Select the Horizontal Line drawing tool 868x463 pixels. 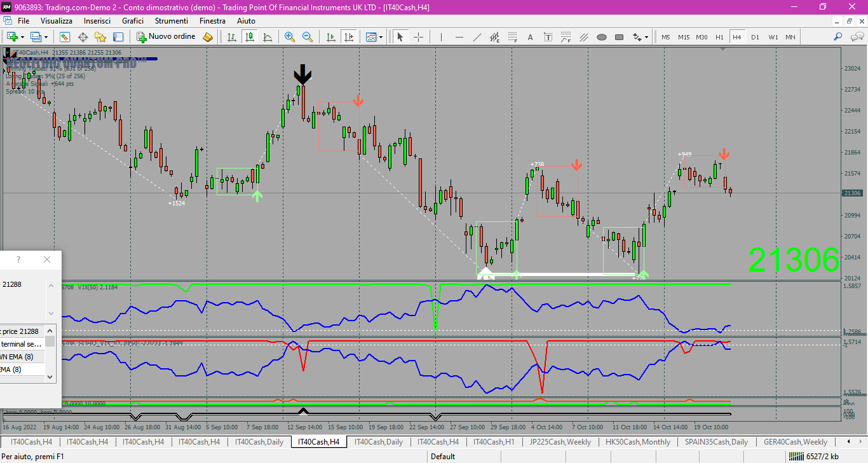(459, 37)
